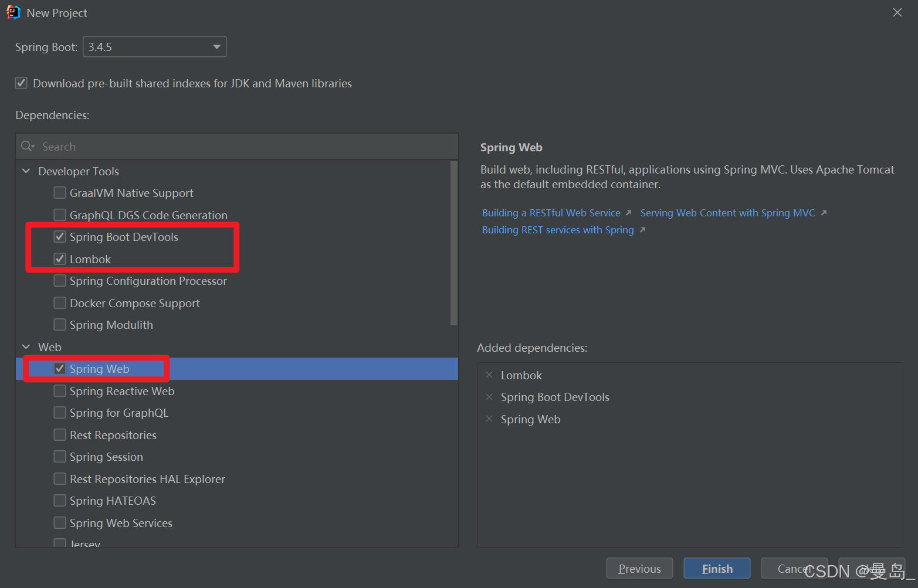Viewport: 918px width, 588px height.
Task: Collapse the Developer Tools category
Action: tap(26, 171)
